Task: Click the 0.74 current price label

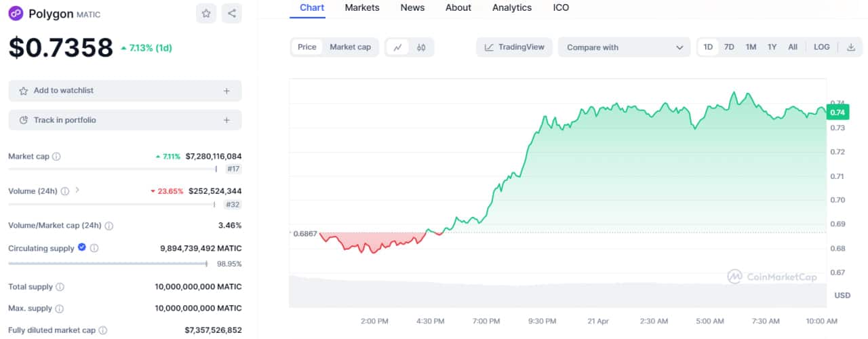Action: pyautogui.click(x=837, y=113)
